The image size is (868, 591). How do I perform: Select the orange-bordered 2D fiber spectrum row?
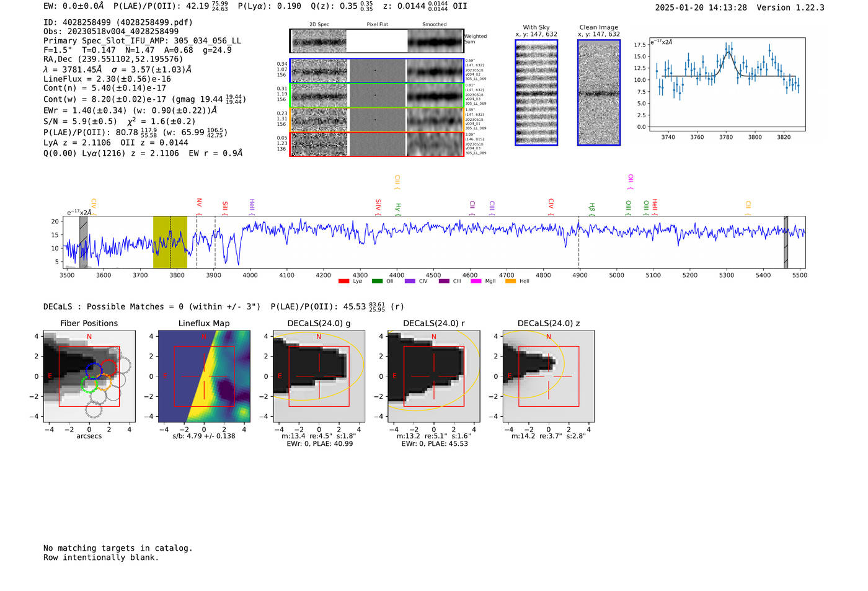point(376,120)
